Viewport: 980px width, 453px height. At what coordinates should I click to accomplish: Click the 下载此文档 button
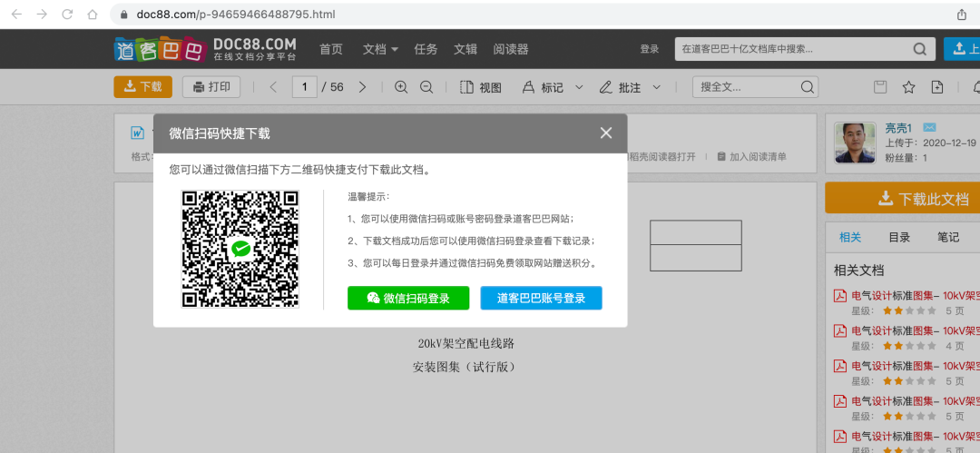click(x=903, y=198)
